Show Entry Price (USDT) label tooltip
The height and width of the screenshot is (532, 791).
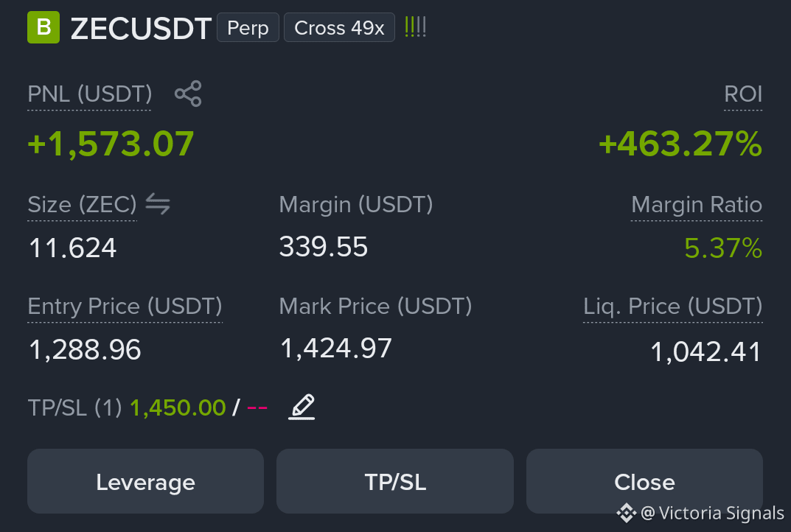coord(125,307)
